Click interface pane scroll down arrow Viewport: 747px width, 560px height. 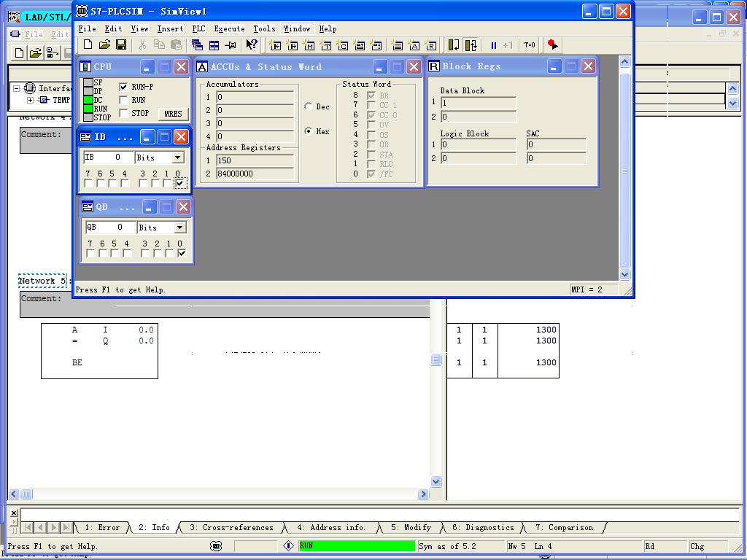[x=732, y=103]
